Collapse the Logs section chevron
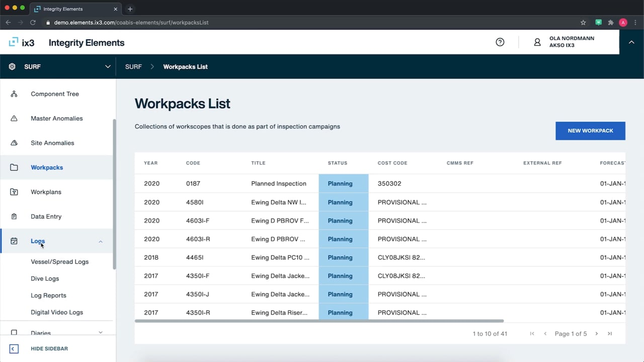Viewport: 644px width, 362px height. coord(101,241)
